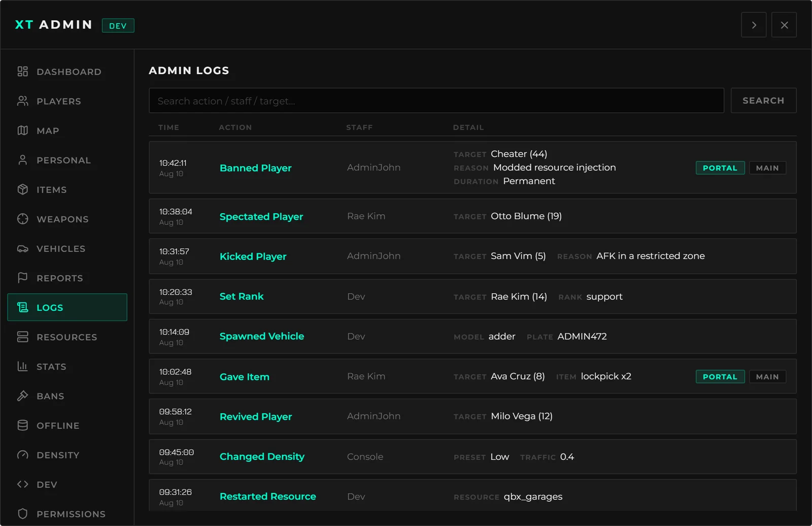Click staff AdminJohn in Kicked Player row

pyautogui.click(x=374, y=256)
